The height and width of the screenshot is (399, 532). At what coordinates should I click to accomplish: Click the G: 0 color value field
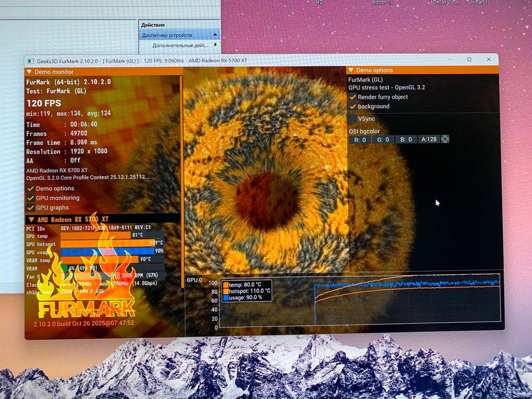coord(383,140)
